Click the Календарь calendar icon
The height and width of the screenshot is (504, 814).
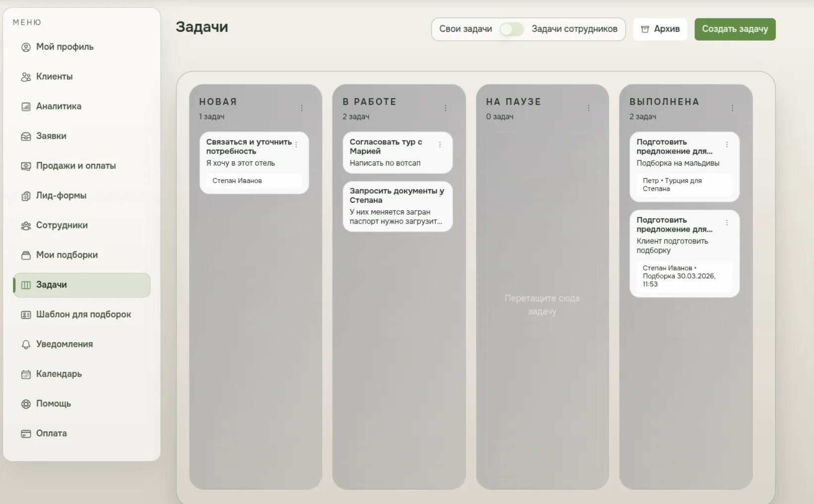coord(26,374)
